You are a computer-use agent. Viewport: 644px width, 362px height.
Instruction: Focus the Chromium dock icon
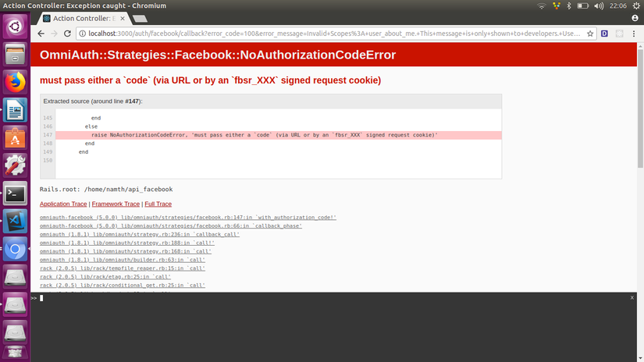point(15,249)
